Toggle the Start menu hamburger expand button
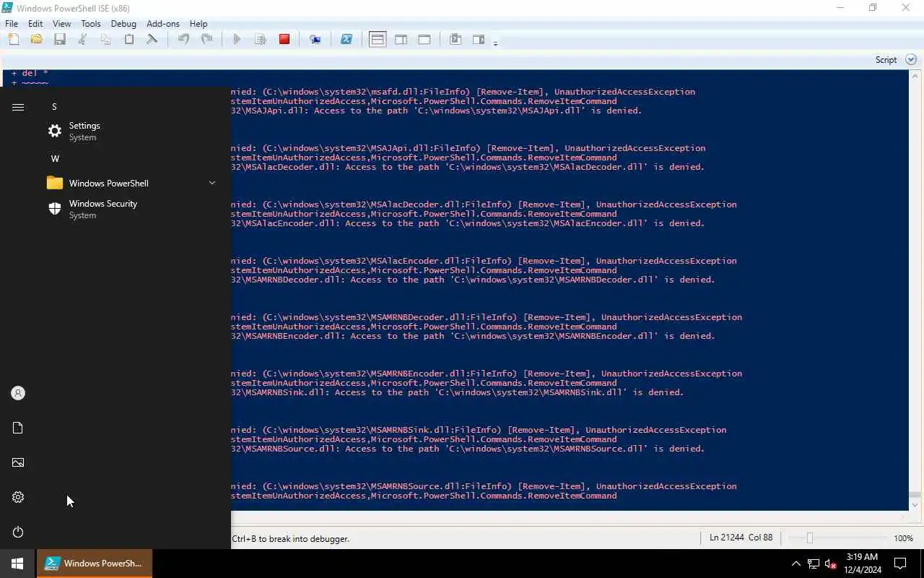 (18, 107)
